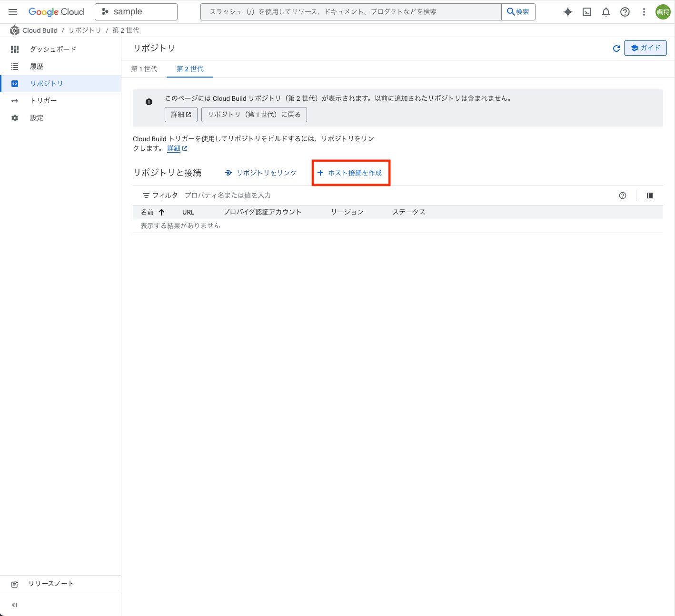Open the ガイド guide button
Image resolution: width=675 pixels, height=616 pixels.
[645, 48]
